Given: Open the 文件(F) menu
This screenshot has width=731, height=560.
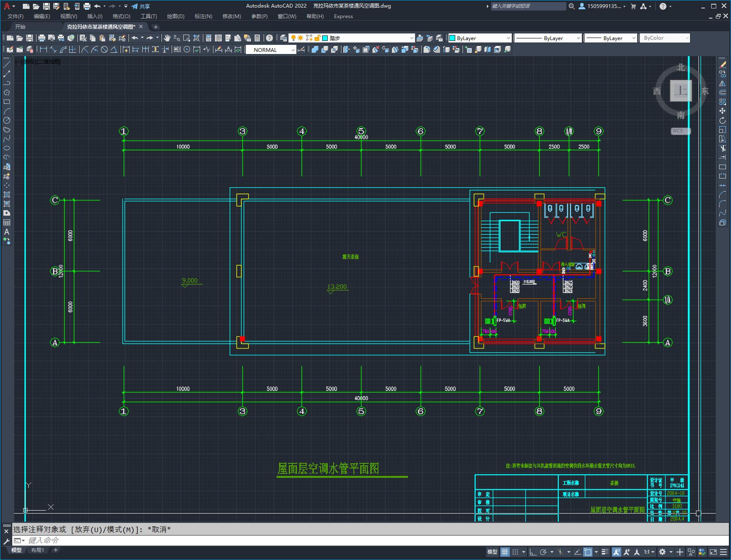Looking at the screenshot, I should click(16, 16).
